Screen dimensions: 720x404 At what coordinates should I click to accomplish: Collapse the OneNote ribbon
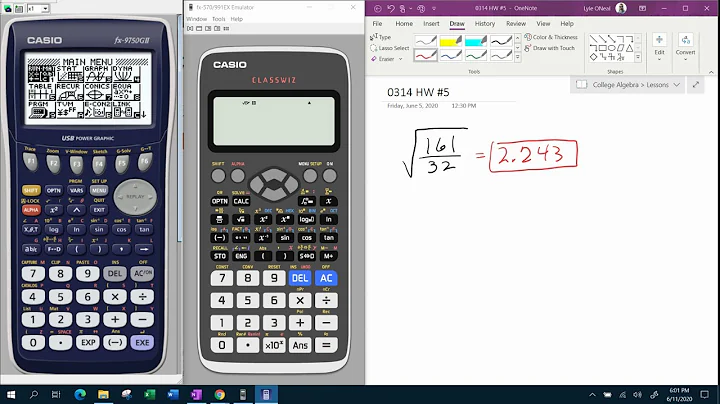711,72
